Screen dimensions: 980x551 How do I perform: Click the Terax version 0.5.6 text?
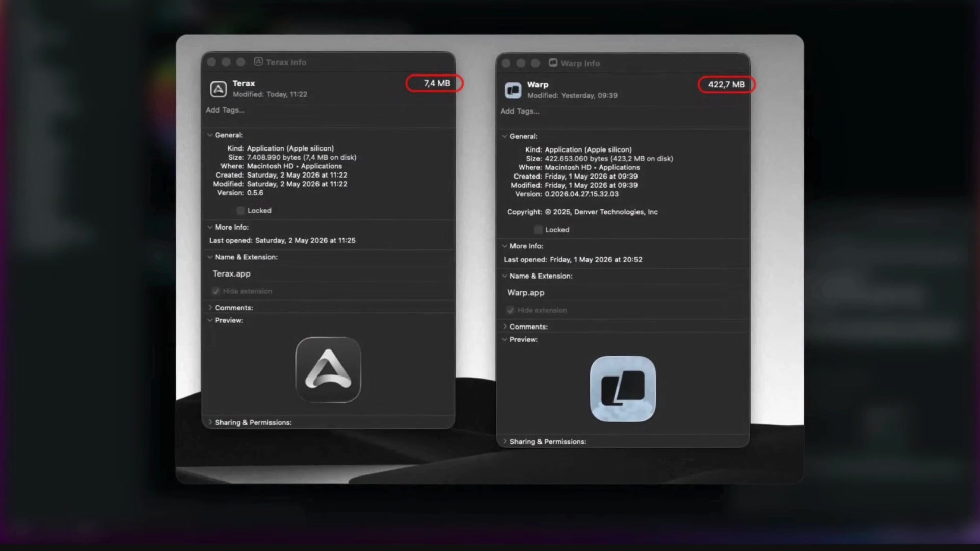click(255, 193)
